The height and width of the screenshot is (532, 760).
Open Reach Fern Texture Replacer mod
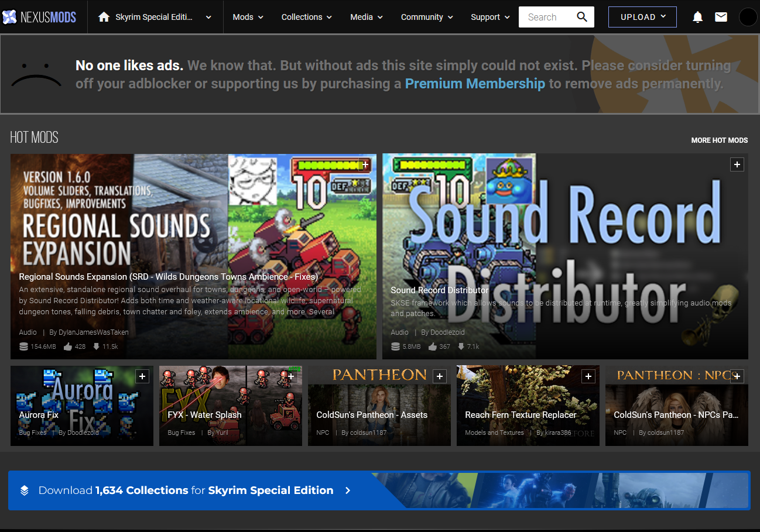(x=528, y=406)
